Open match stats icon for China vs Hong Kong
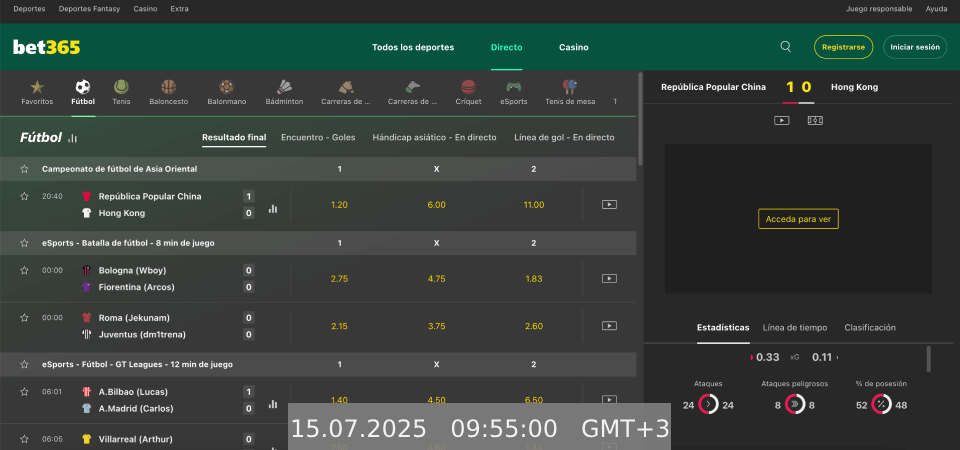The width and height of the screenshot is (960, 450). click(273, 209)
